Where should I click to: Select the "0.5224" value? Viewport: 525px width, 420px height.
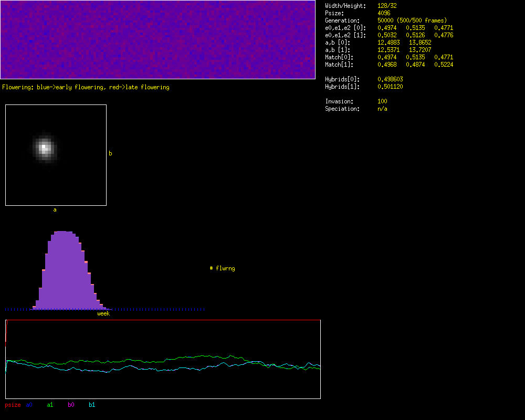point(444,65)
